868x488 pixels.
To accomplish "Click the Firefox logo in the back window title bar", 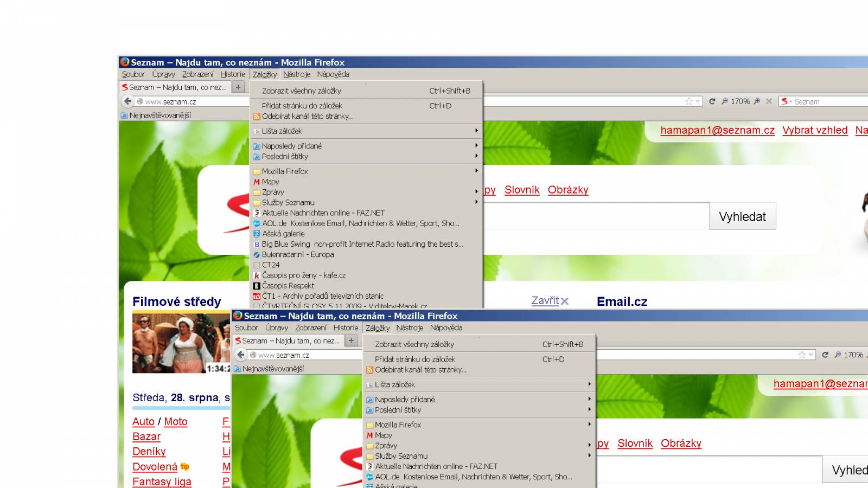I will pyautogui.click(x=125, y=62).
